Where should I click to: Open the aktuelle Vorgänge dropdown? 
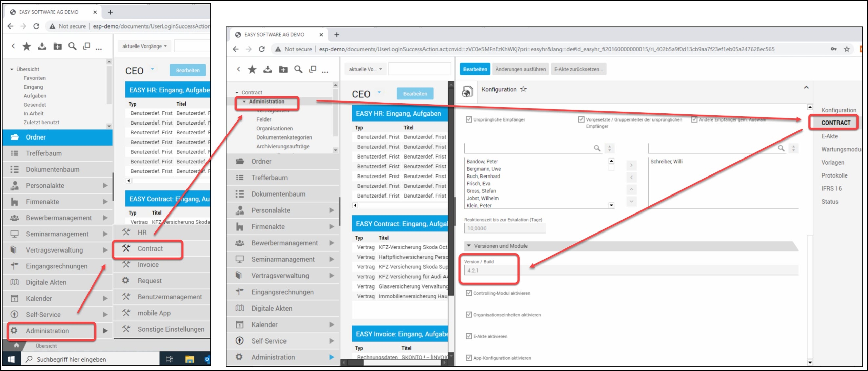point(144,46)
